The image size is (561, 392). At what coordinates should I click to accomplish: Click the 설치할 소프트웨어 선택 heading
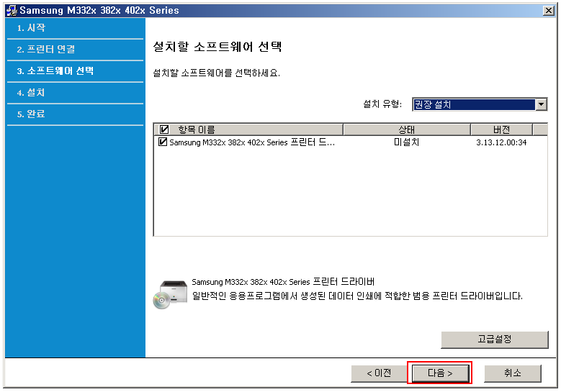click(217, 47)
